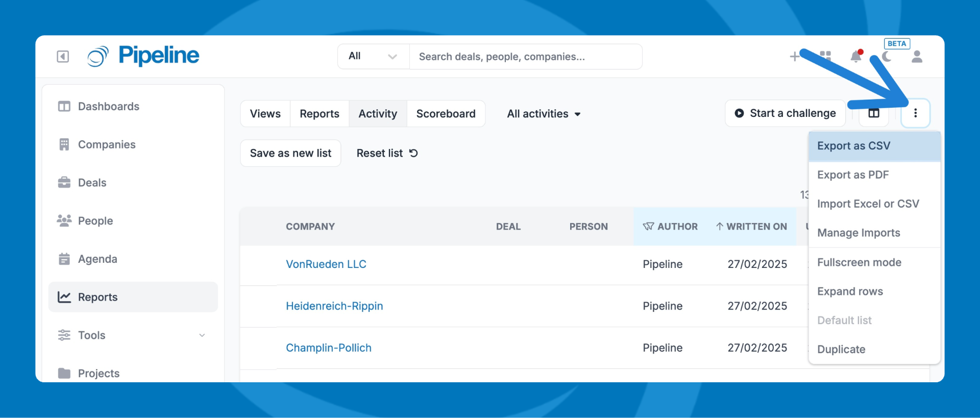The width and height of the screenshot is (980, 418).
Task: Click the notification bell icon
Action: [x=856, y=57]
